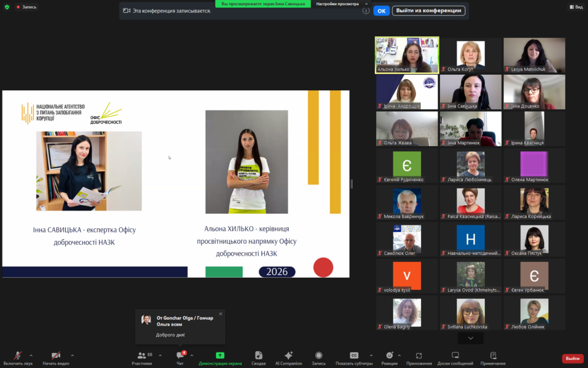
Task: Launch the AI Companion
Action: pyautogui.click(x=288, y=358)
